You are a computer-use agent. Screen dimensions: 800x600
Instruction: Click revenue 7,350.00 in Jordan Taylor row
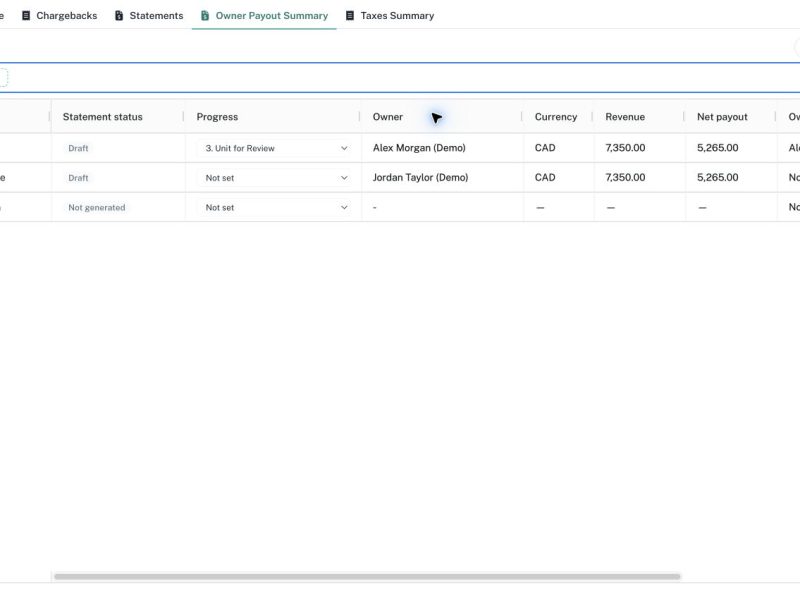coord(625,178)
